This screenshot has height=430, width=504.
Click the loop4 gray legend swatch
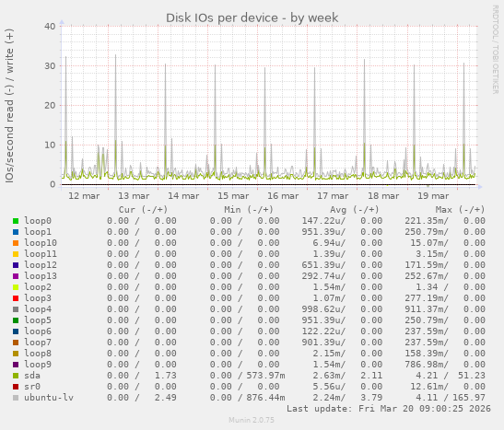(x=16, y=309)
